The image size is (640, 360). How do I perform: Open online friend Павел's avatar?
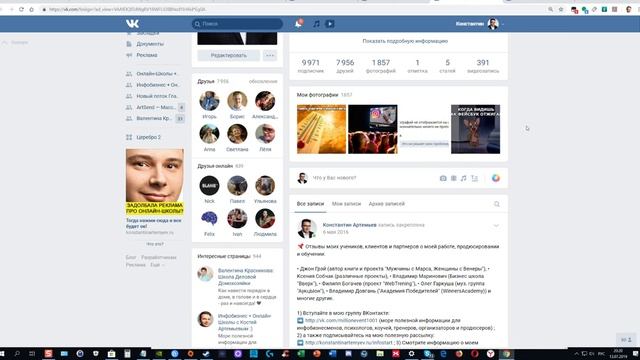click(237, 186)
